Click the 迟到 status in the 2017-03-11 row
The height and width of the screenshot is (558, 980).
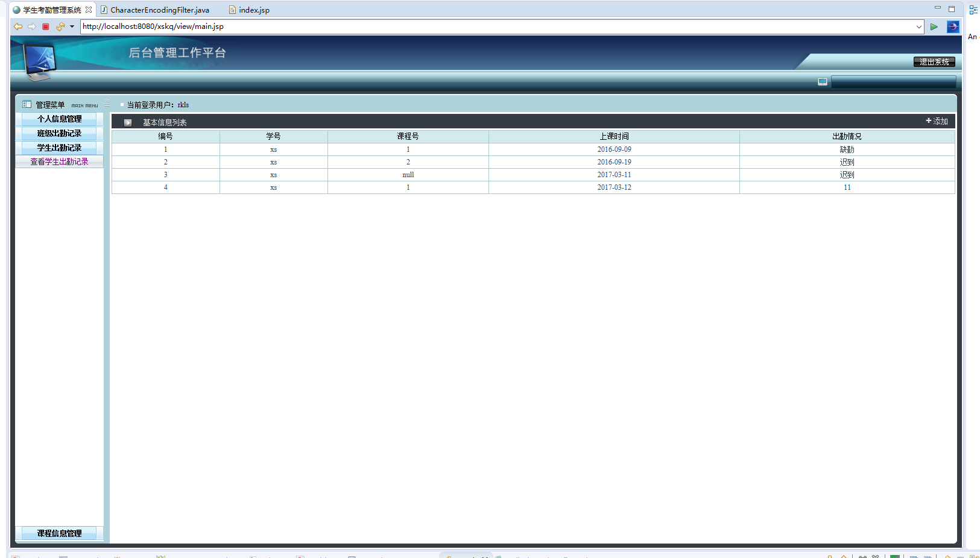pyautogui.click(x=847, y=175)
